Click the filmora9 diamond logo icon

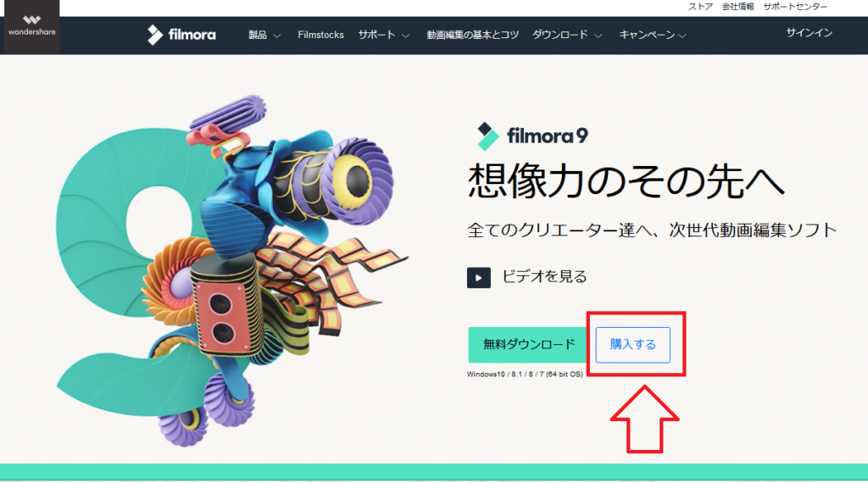pos(487,136)
